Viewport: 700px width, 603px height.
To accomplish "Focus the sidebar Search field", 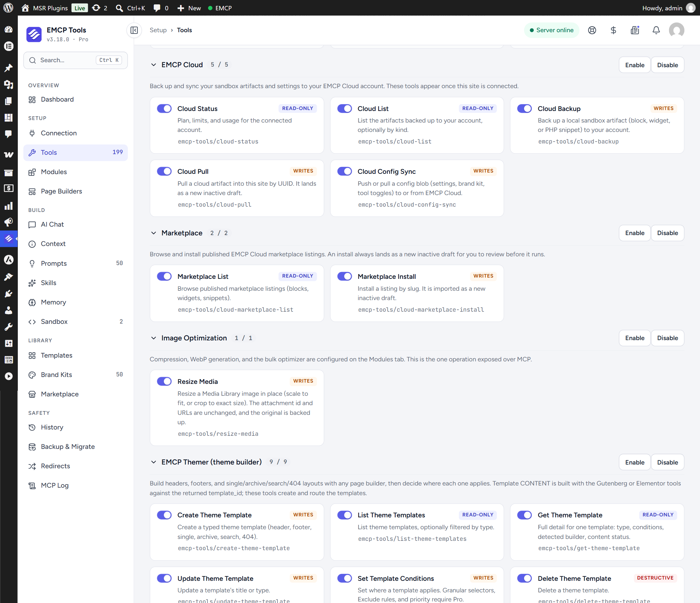I will pyautogui.click(x=76, y=60).
